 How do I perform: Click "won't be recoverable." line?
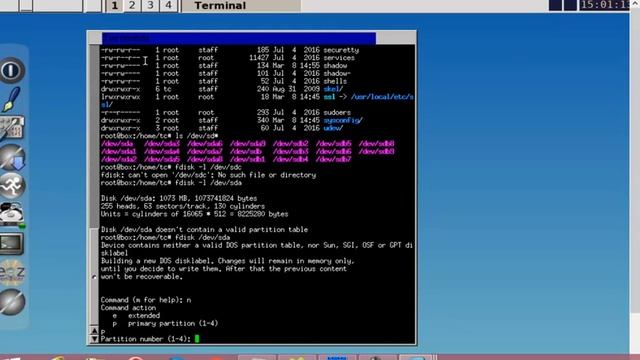click(x=141, y=277)
